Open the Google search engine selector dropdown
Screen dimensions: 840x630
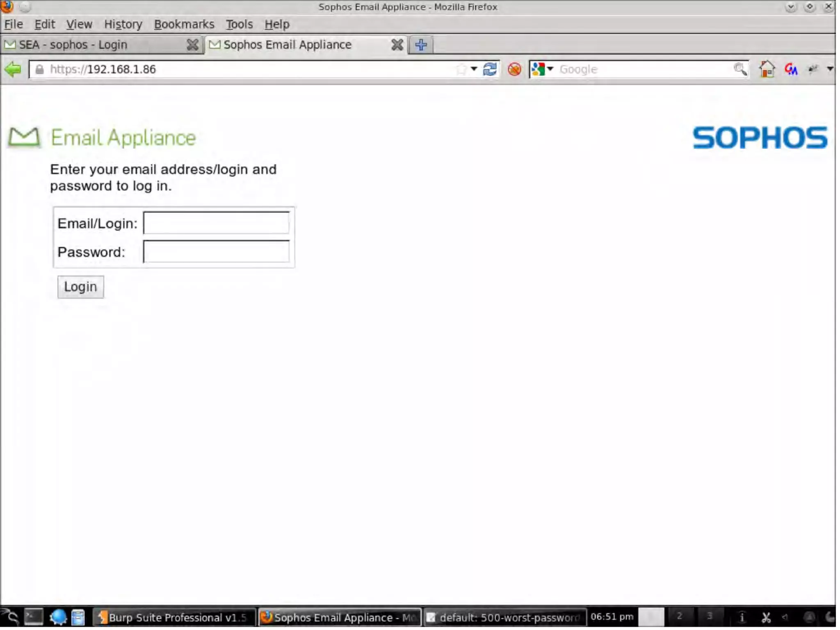[542, 69]
